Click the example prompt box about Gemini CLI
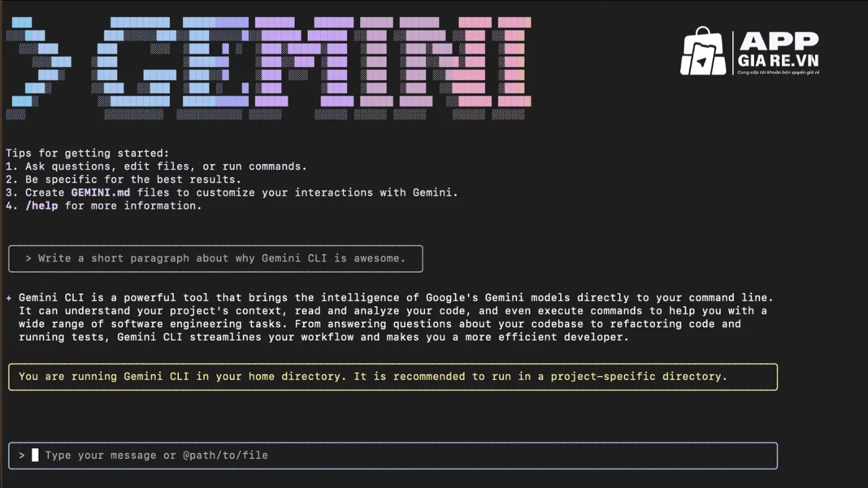The image size is (868, 488). pyautogui.click(x=215, y=258)
